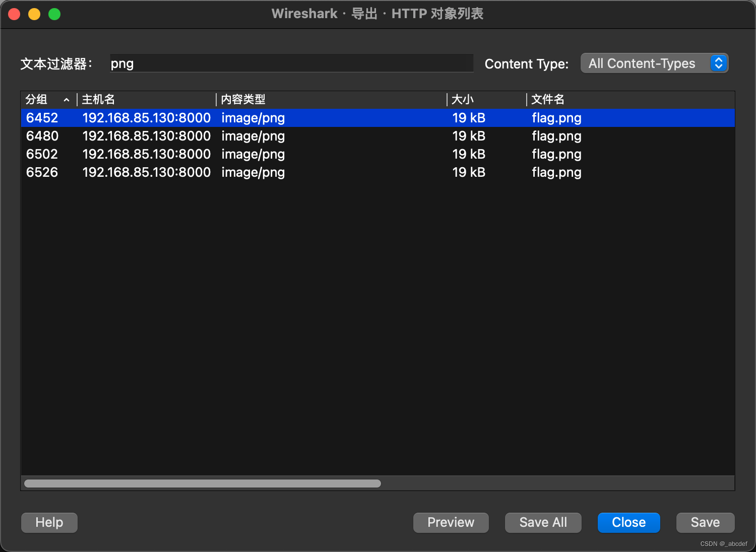
Task: Click Save All button
Action: click(x=543, y=522)
